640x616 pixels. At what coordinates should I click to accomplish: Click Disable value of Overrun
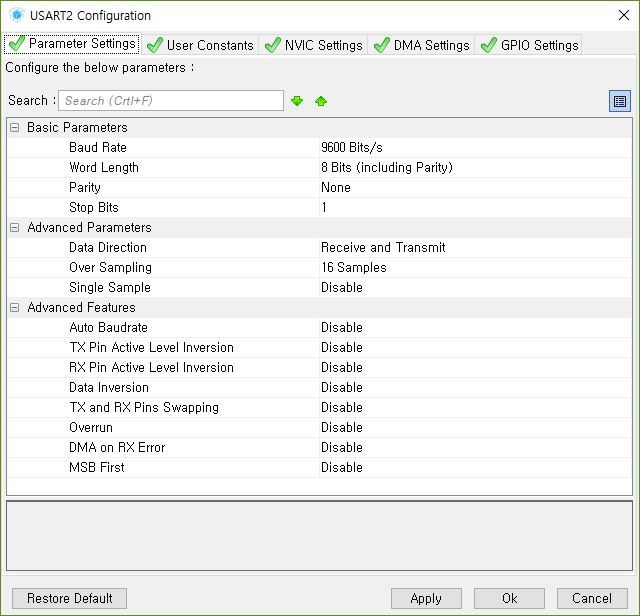[x=342, y=427]
